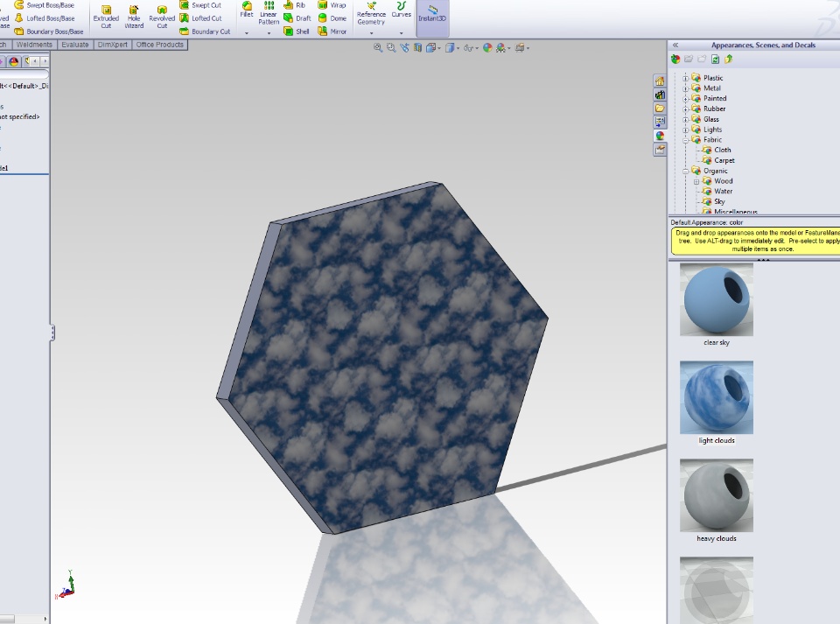Click Previous View icon in view toolbar
840x624 pixels.
404,47
